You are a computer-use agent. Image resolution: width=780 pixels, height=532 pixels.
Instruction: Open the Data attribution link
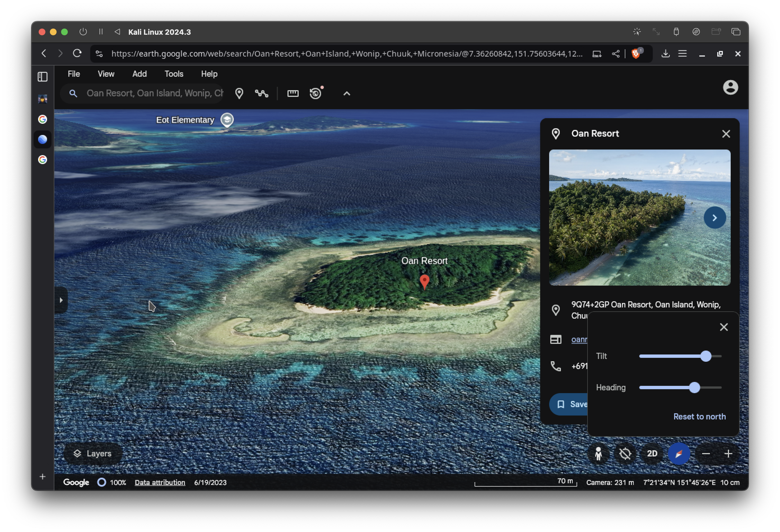[160, 482]
